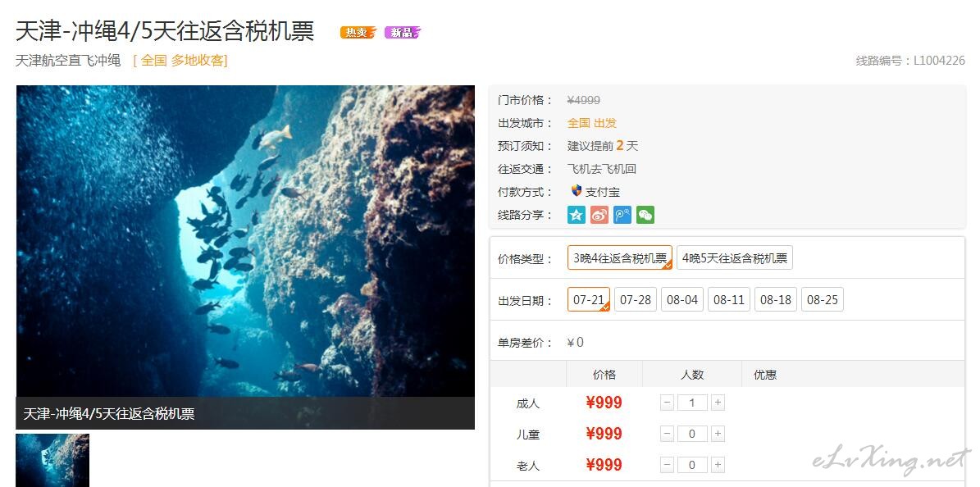Choose departure date 07-28
Screen dimensions: 980x487
point(636,299)
